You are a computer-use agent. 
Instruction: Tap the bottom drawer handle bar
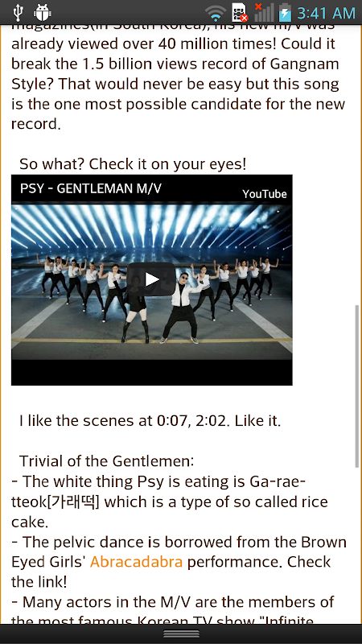181,634
